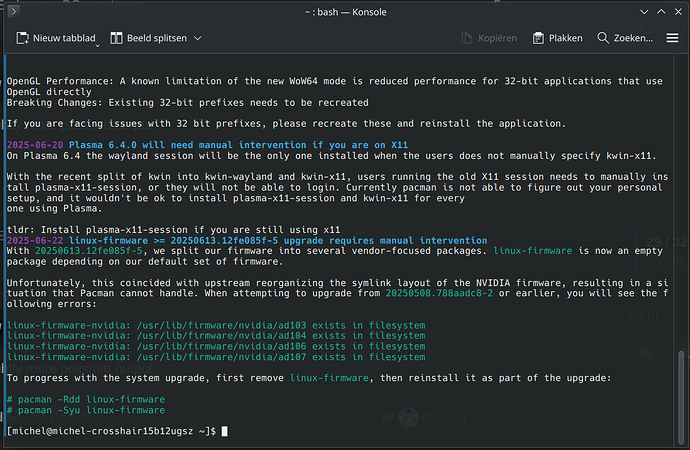
Task: Click the keep-below down arrow in title bar
Action: pyautogui.click(x=644, y=12)
